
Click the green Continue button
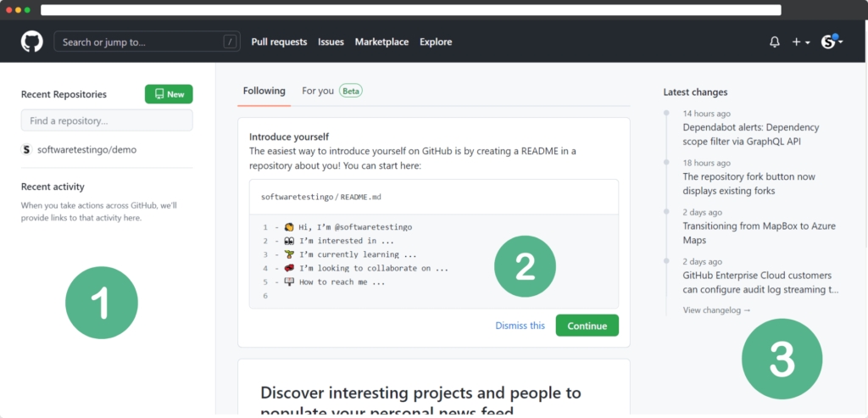pyautogui.click(x=587, y=326)
